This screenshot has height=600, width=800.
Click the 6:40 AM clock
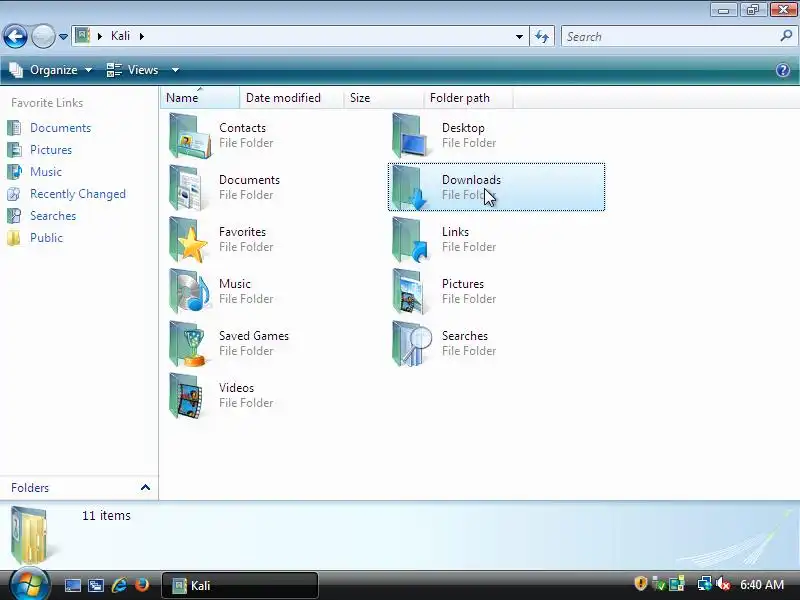pyautogui.click(x=762, y=585)
